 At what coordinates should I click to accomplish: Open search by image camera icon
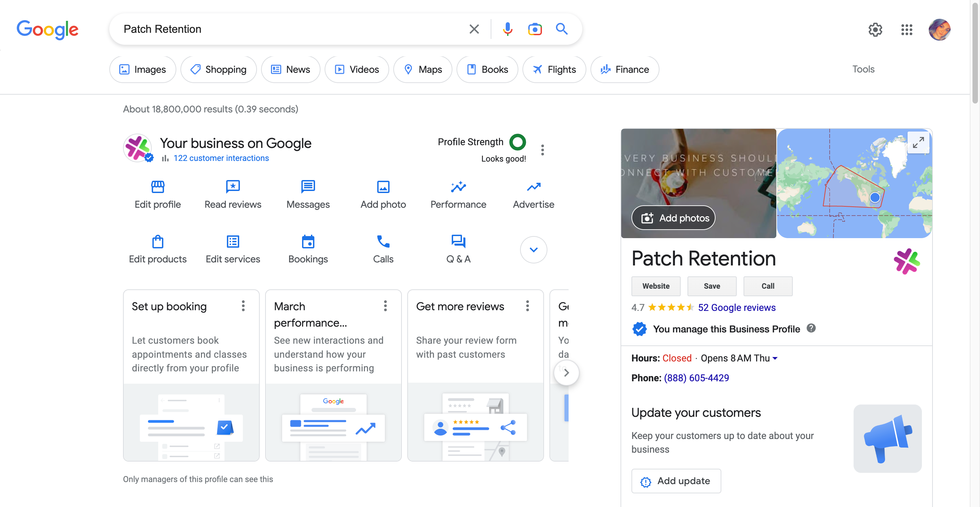click(534, 29)
